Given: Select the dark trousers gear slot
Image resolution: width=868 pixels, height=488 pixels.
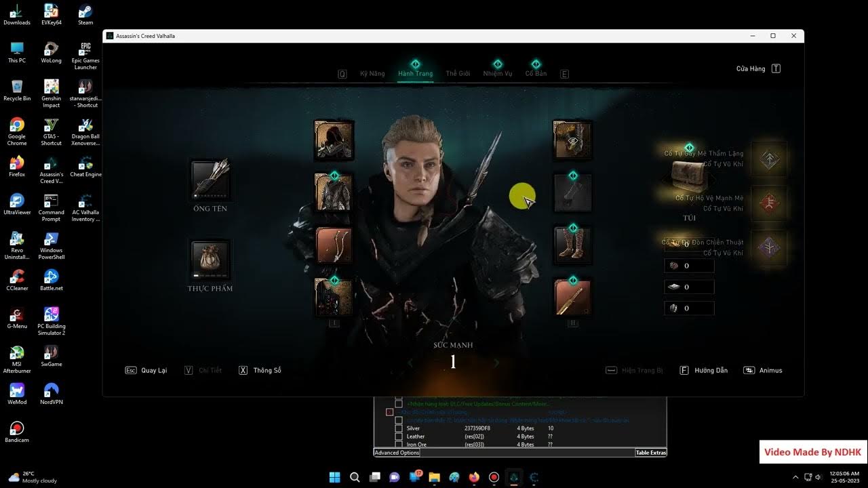Looking at the screenshot, I should pos(573,192).
